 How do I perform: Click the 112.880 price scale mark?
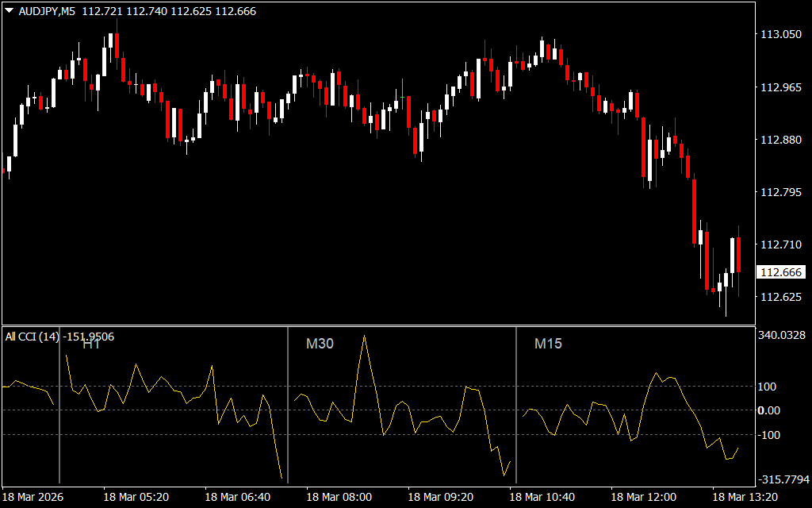point(780,140)
